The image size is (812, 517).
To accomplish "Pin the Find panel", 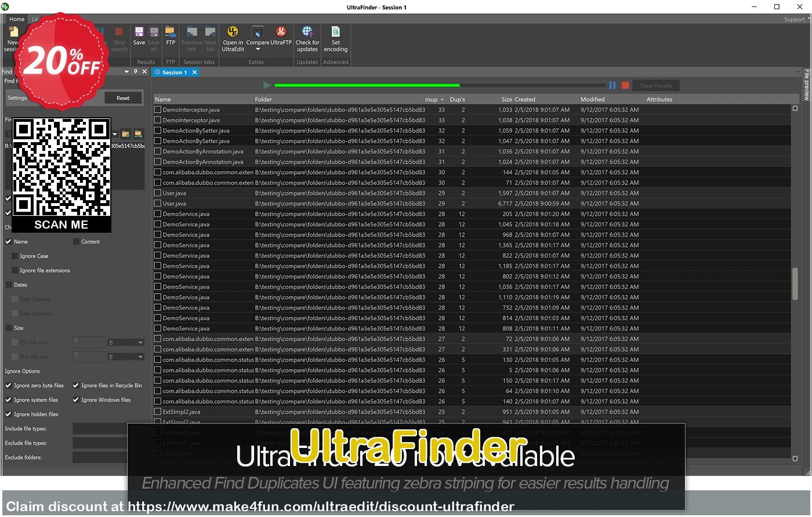I will [x=136, y=71].
